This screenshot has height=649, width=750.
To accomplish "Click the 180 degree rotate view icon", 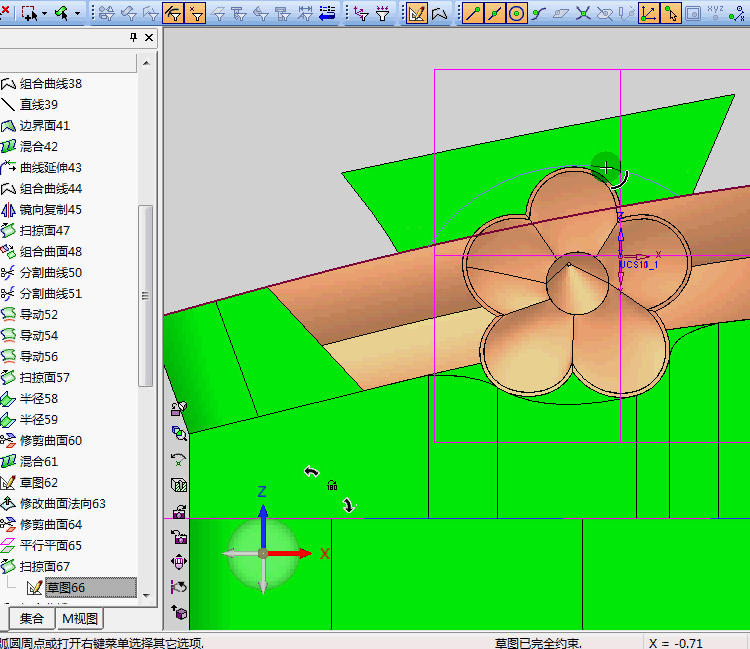I will [332, 485].
